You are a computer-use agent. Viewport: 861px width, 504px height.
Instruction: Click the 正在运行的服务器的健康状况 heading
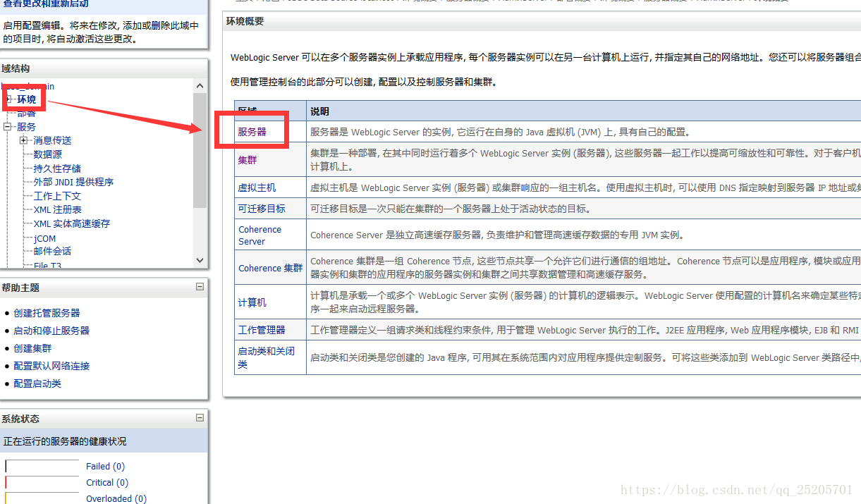65,441
